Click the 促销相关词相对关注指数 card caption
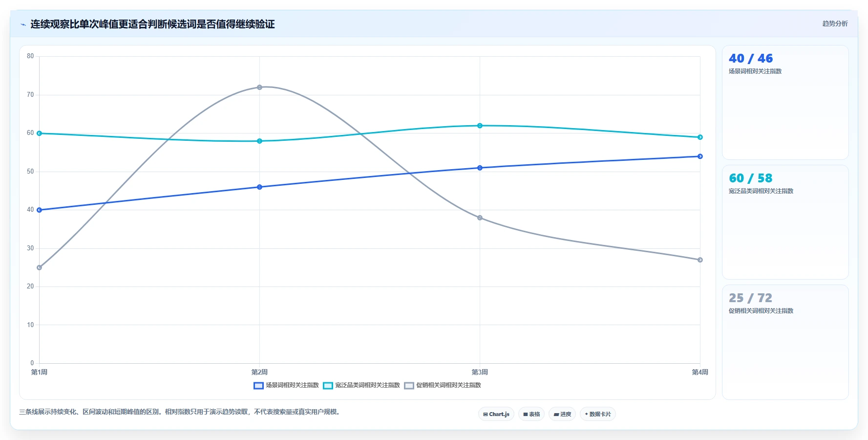 tap(761, 311)
